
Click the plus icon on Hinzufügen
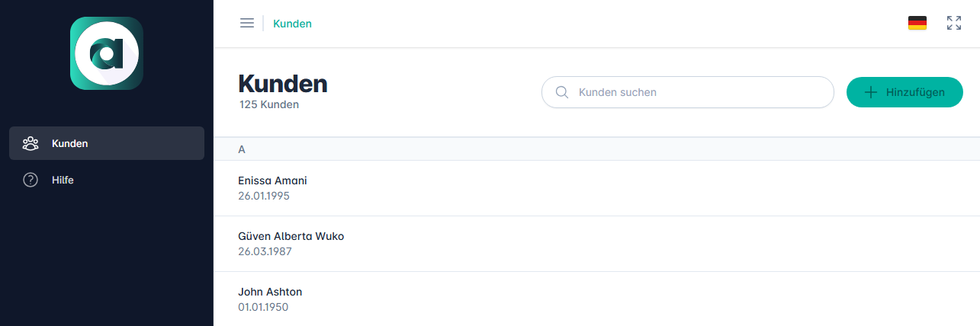point(870,92)
